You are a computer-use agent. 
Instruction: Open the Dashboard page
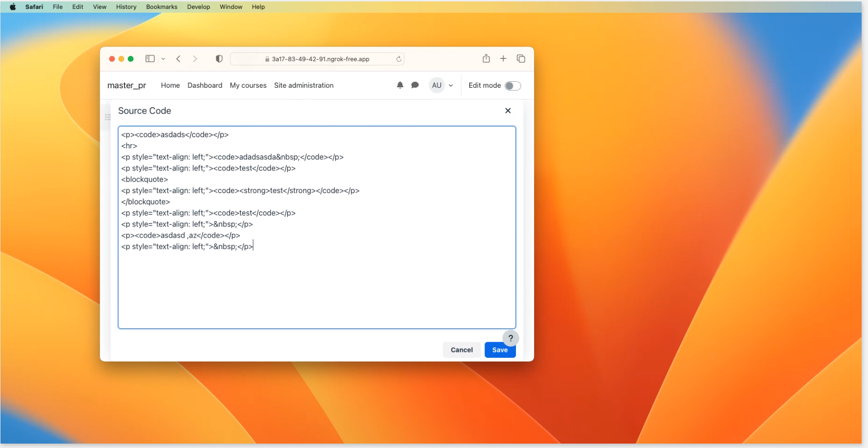click(205, 85)
